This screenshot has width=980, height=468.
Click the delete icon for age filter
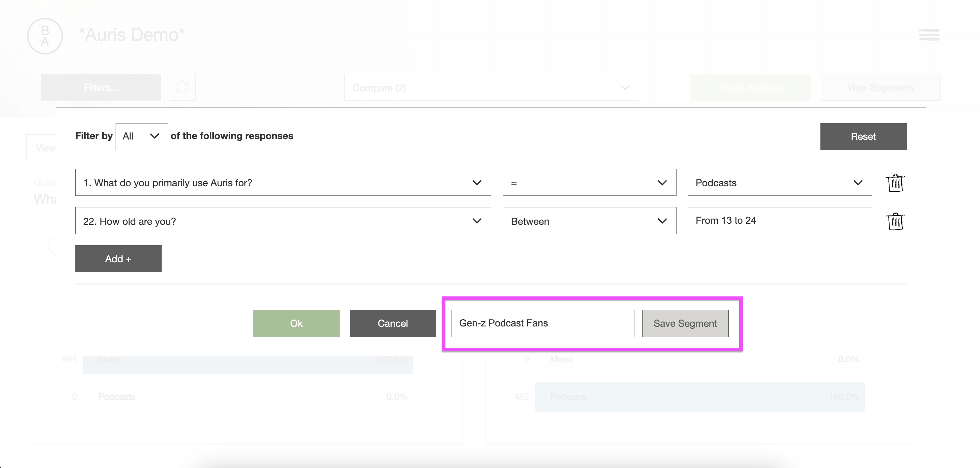click(896, 221)
